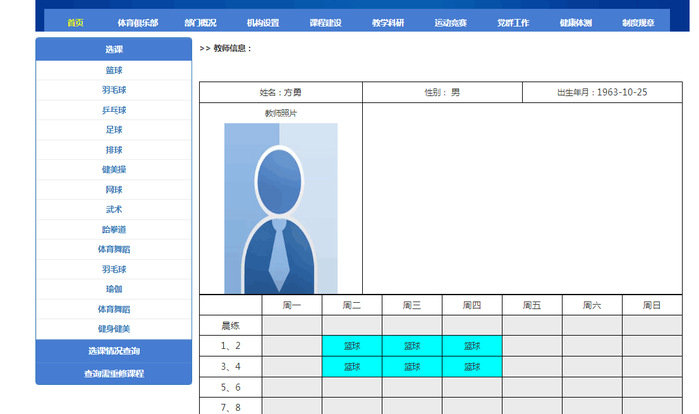Choose 乒乓球 from the course list
699x414 pixels.
pos(114,110)
